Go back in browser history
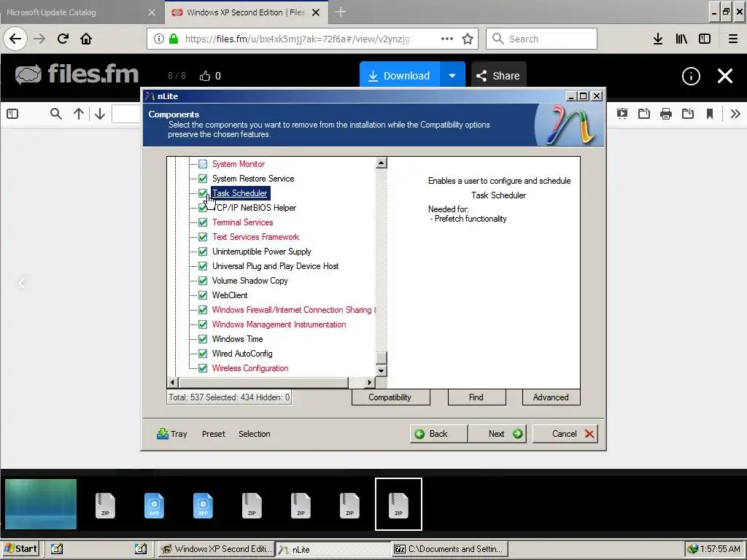The height and width of the screenshot is (560, 747). (x=15, y=39)
